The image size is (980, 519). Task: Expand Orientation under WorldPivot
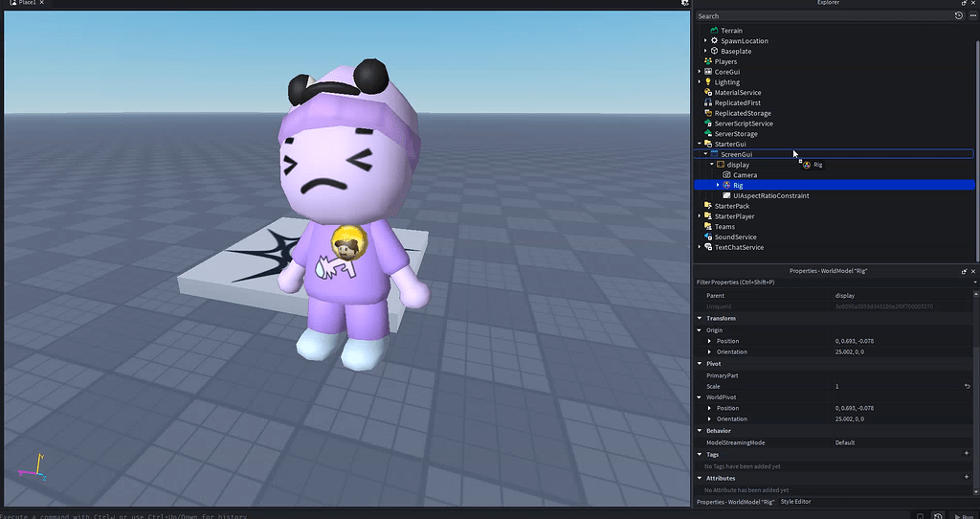click(x=709, y=419)
